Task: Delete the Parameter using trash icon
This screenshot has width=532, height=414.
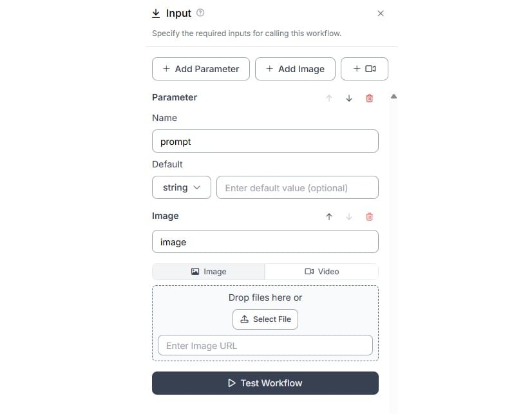Action: tap(369, 99)
